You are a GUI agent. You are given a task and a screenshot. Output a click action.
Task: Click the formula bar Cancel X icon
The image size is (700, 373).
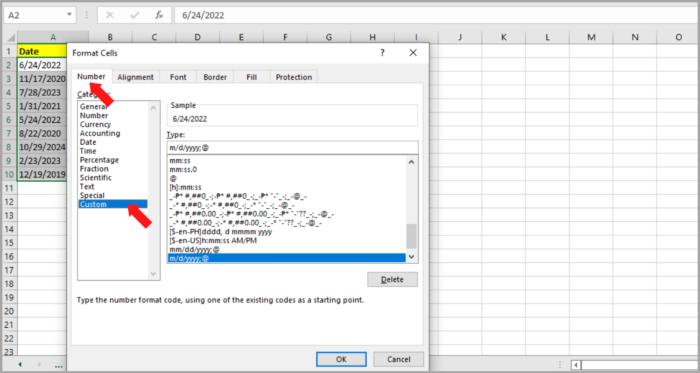(110, 15)
